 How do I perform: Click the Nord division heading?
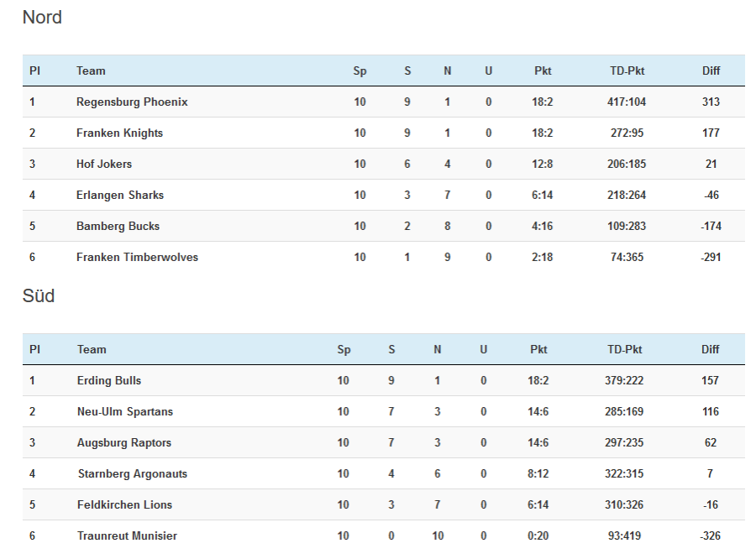42,18
